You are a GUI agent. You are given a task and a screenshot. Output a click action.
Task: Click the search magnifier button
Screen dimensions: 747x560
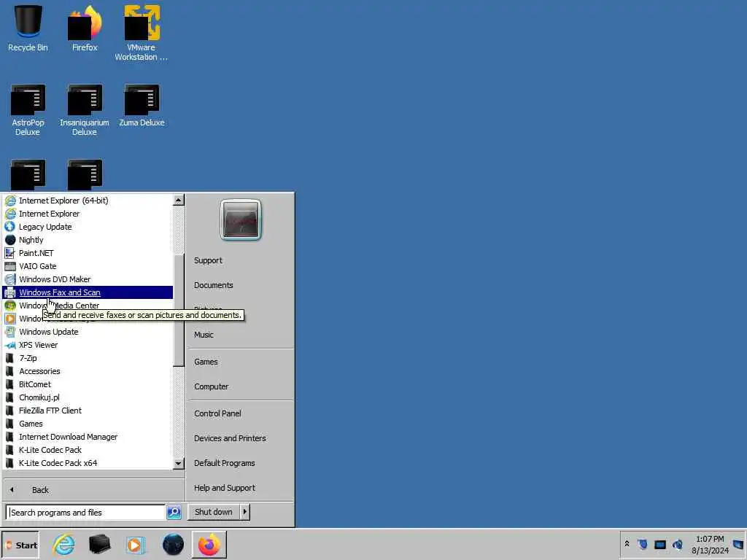[174, 513]
